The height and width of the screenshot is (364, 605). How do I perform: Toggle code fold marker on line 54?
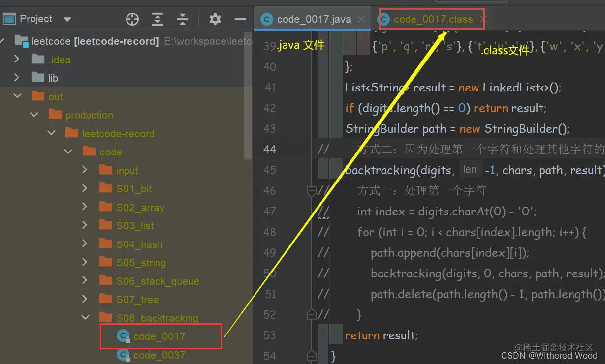coord(311,356)
